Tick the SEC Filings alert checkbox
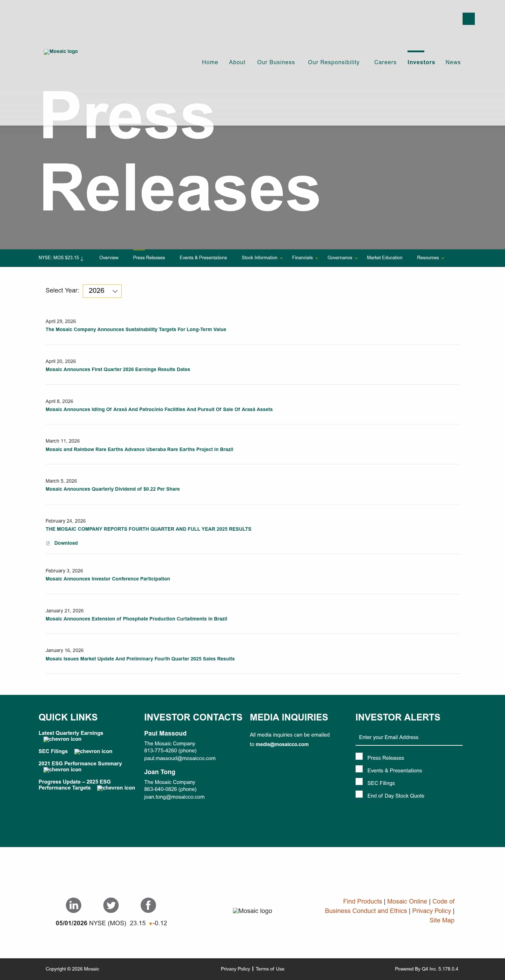 359,781
